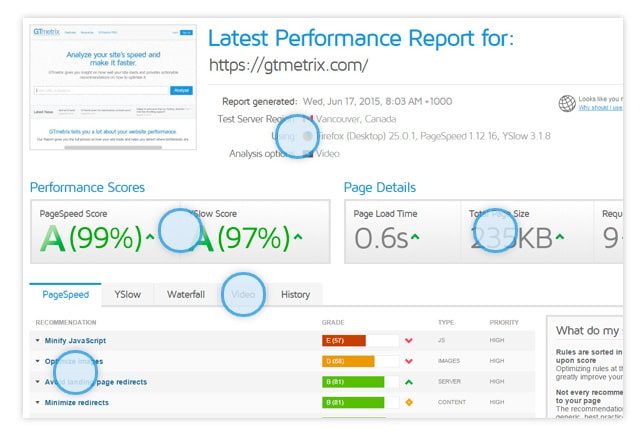Click the 0.6s load time value
The width and height of the screenshot is (643, 438).
coord(381,238)
